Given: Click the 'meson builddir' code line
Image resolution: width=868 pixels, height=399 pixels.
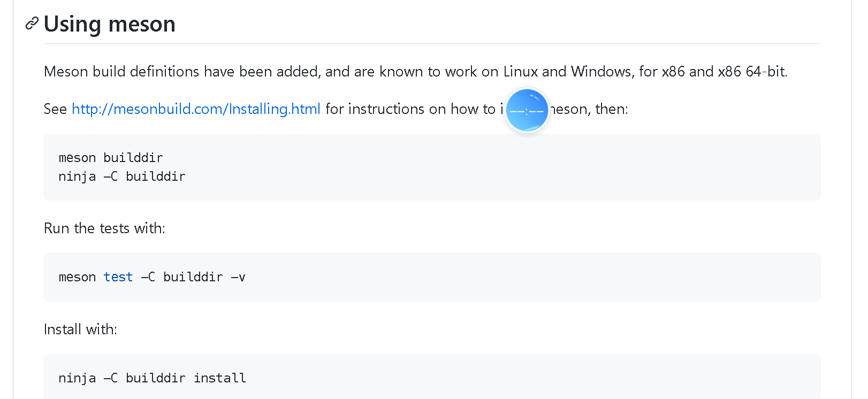Looking at the screenshot, I should click(x=111, y=158).
